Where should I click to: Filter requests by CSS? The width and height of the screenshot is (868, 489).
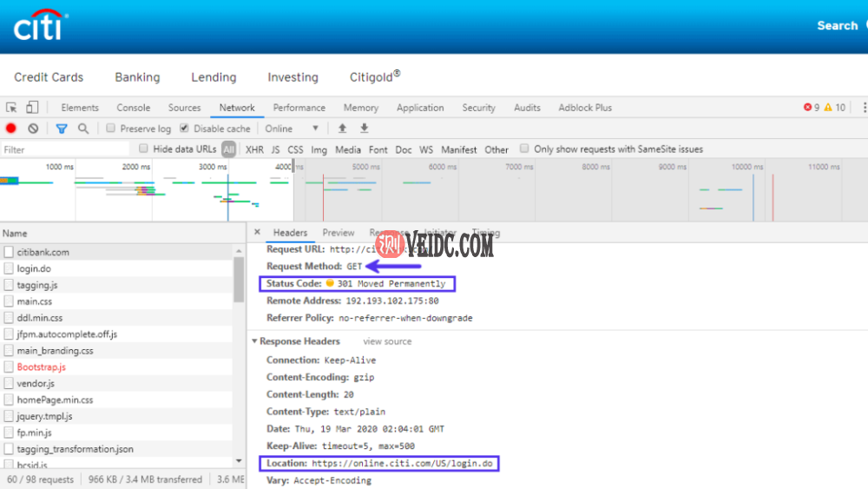[296, 149]
